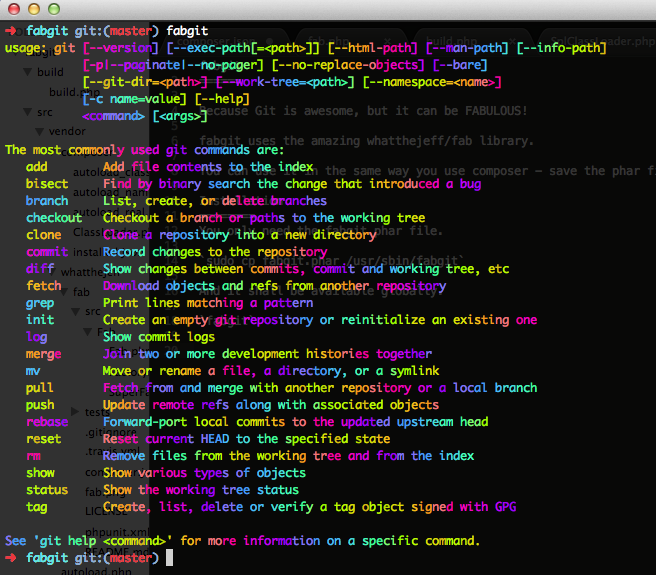This screenshot has width=656, height=575.
Task: Click the '[--help]' option text
Action: pyautogui.click(x=222, y=99)
